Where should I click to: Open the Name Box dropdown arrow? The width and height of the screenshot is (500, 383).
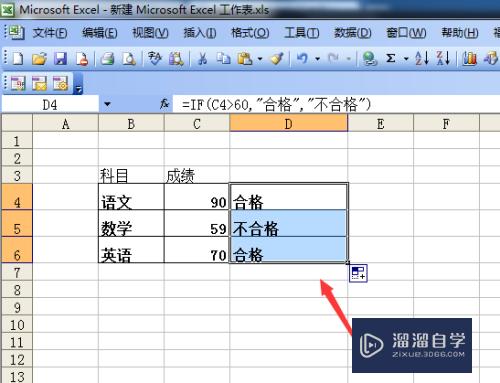coord(107,104)
